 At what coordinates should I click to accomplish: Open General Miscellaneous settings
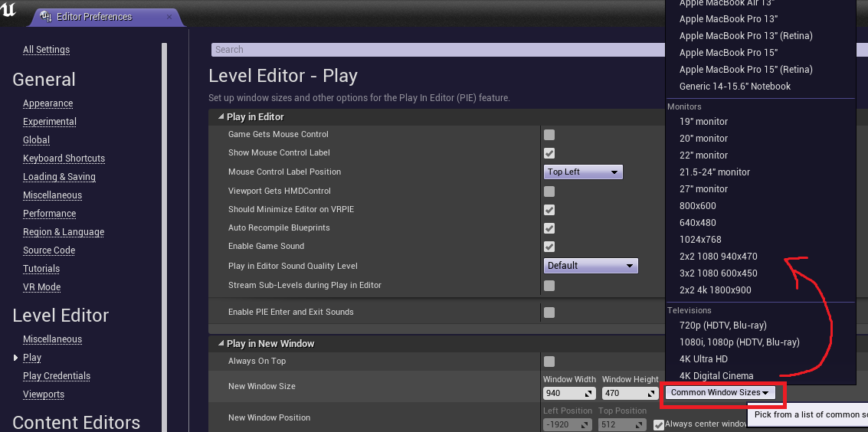click(52, 195)
